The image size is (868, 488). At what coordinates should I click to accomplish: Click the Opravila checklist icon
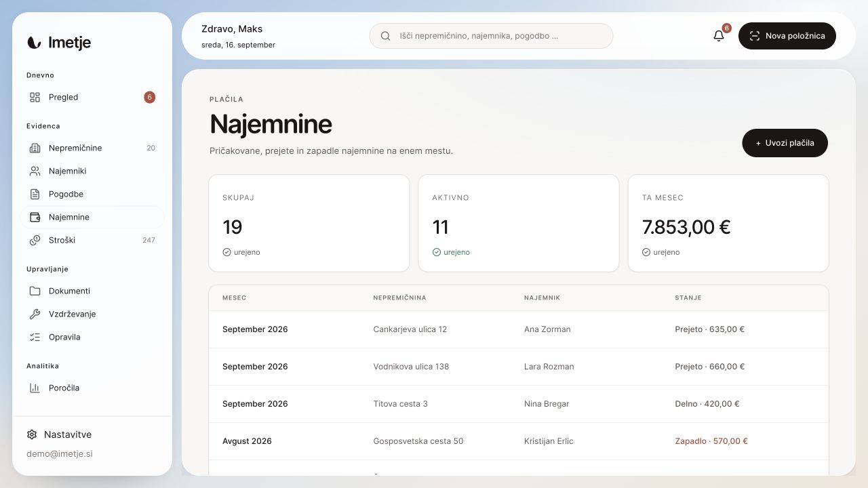coord(35,337)
